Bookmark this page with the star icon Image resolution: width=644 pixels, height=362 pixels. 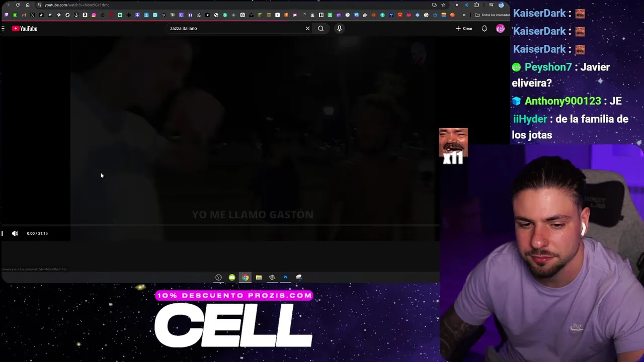(x=443, y=5)
